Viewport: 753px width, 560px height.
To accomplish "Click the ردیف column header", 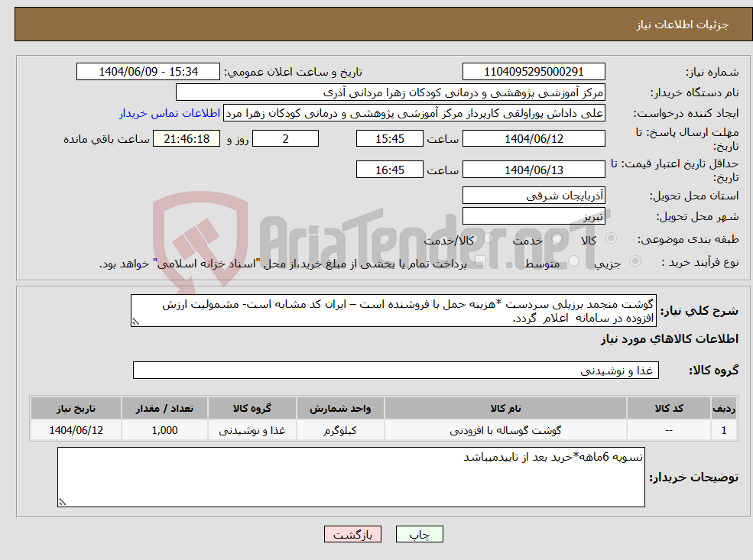I will point(724,409).
